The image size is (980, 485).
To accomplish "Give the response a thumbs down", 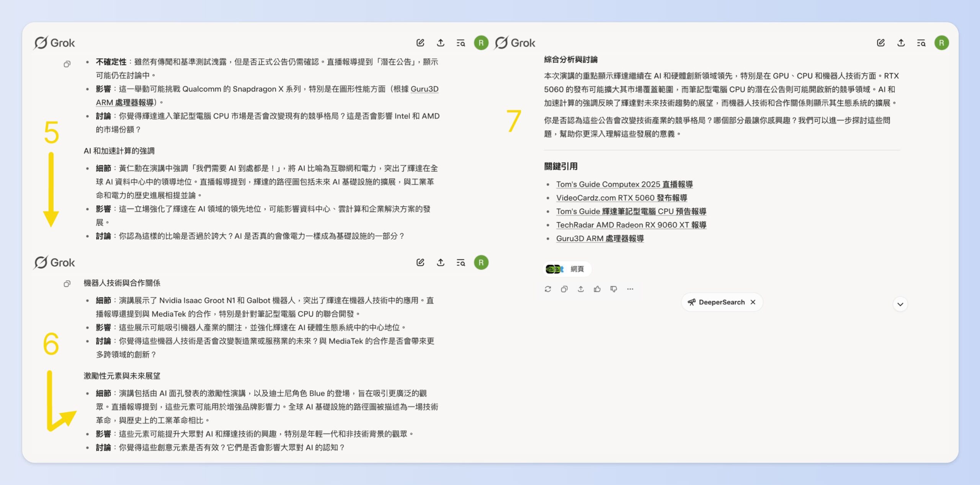I will coord(613,289).
